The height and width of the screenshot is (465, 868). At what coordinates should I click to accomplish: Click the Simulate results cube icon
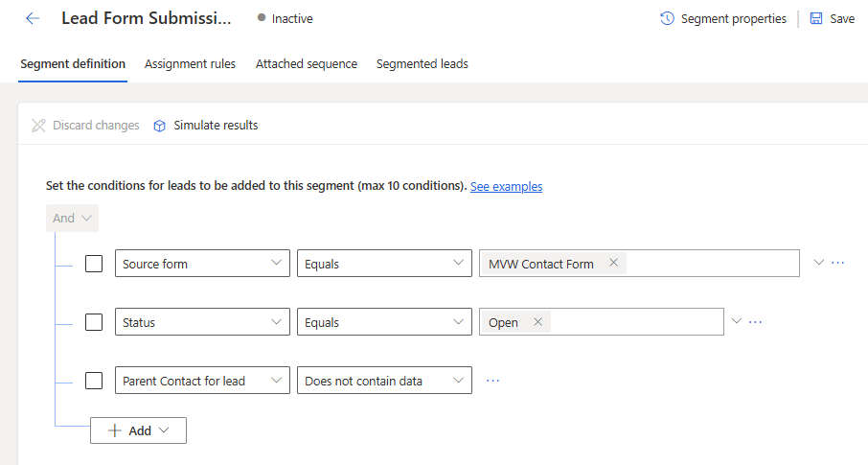160,126
